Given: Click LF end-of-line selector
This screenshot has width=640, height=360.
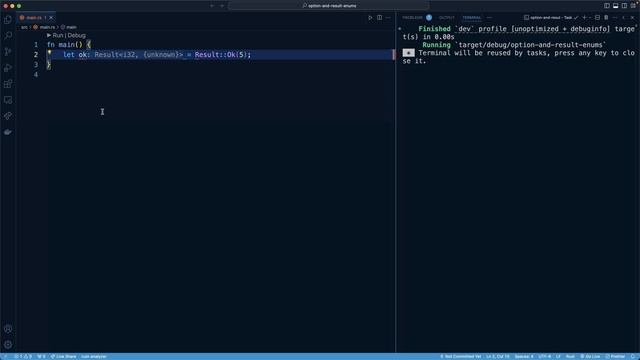Looking at the screenshot, I should point(558,356).
